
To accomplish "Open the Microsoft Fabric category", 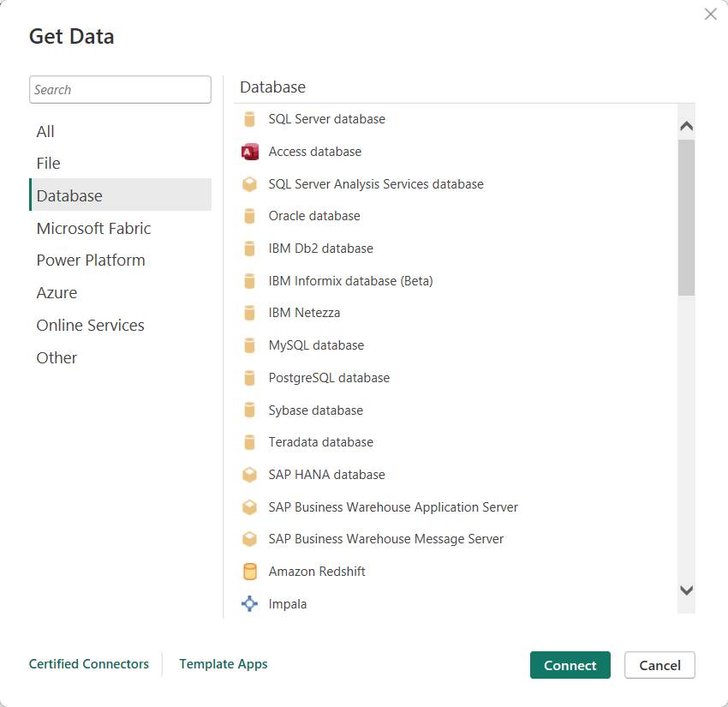I will click(x=120, y=229).
